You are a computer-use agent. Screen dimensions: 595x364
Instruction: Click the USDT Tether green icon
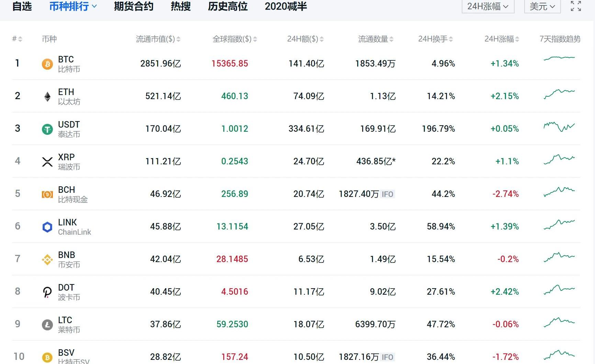(47, 129)
